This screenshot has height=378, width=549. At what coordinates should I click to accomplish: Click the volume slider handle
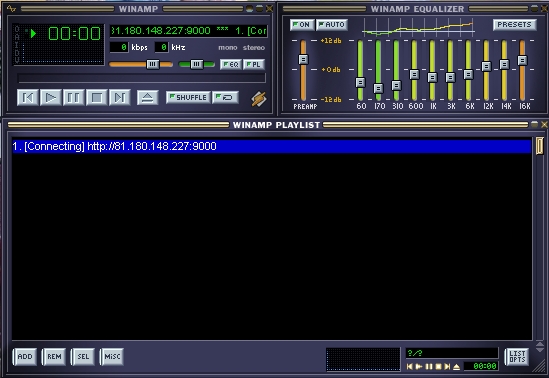153,64
